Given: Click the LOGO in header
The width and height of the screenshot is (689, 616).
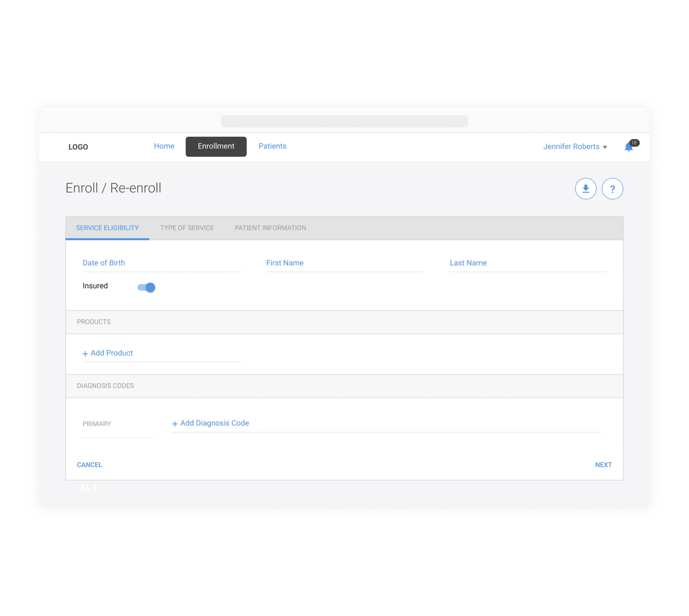Looking at the screenshot, I should pos(78,147).
